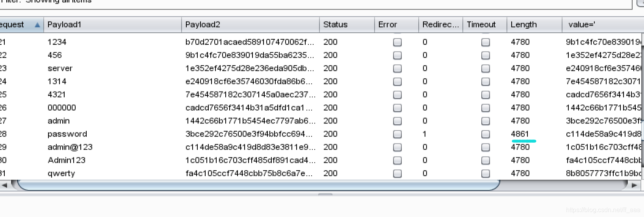Select payload '000000' cell
The image size is (644, 217).
[x=62, y=108]
